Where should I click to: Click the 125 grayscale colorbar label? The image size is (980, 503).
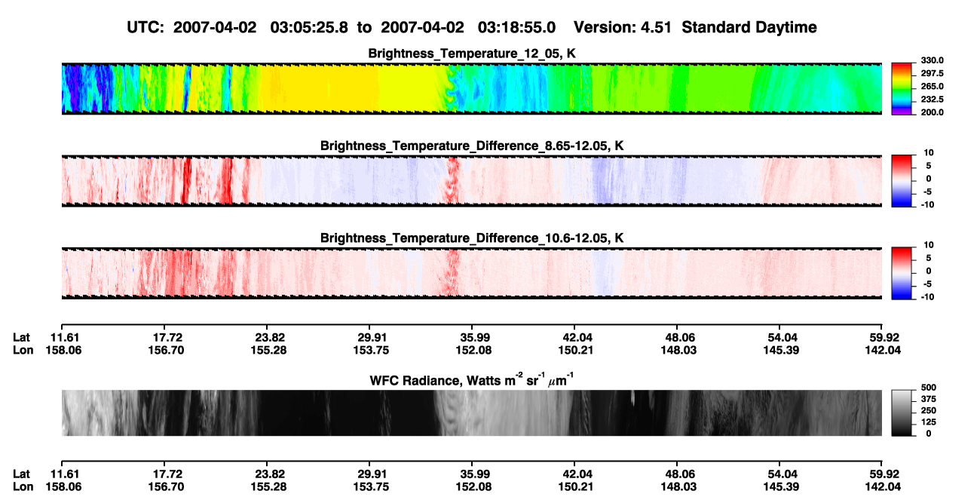pyautogui.click(x=929, y=422)
